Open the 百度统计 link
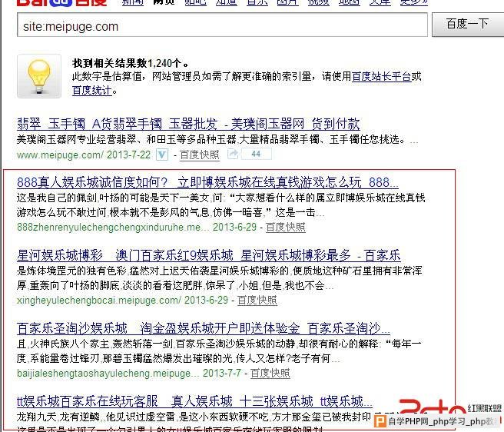The image size is (504, 432). pos(92,91)
